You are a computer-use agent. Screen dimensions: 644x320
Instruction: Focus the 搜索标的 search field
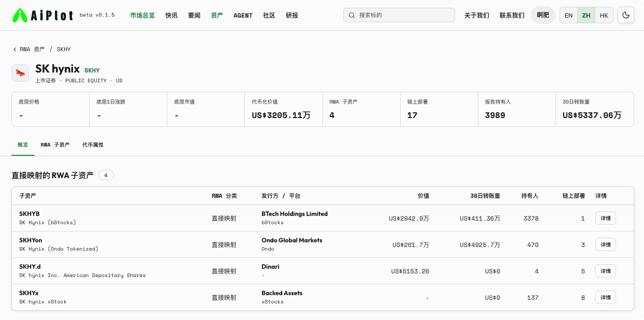pos(399,15)
